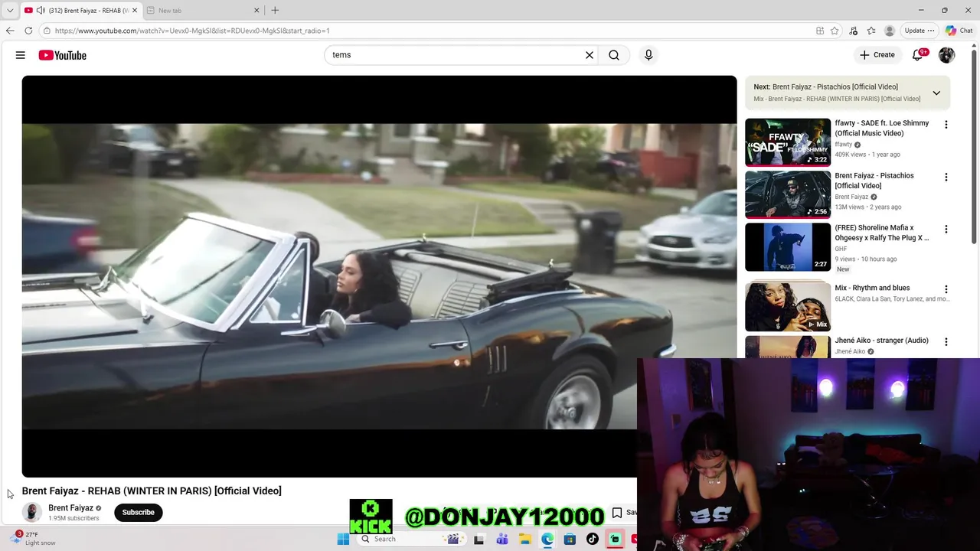980x551 pixels.
Task: Open YouTube notifications bell
Action: [x=918, y=55]
